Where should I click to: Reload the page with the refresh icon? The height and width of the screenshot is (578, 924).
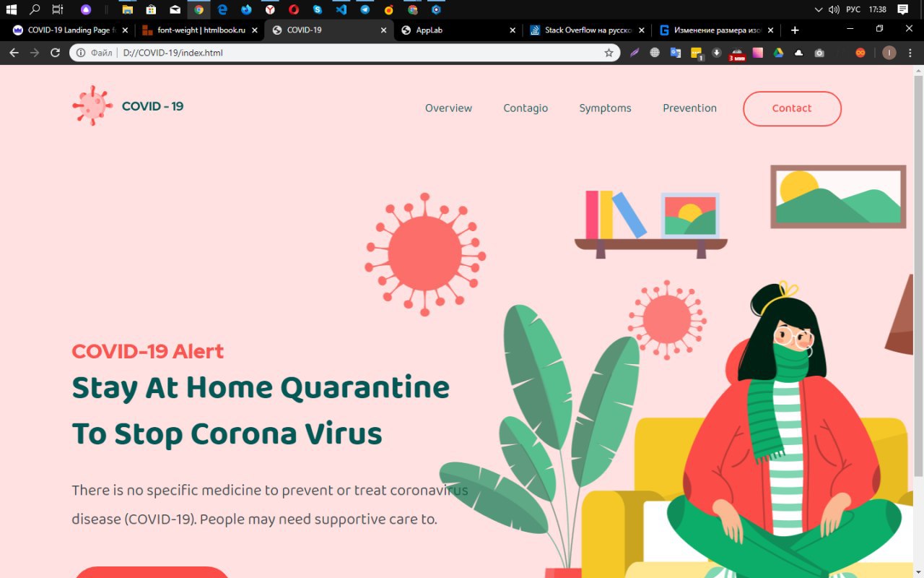pos(55,53)
